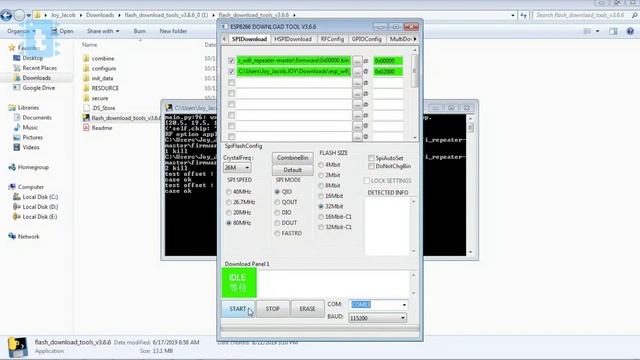
Task: Open Organize menu dropdown in Explorer
Action: 21,31
